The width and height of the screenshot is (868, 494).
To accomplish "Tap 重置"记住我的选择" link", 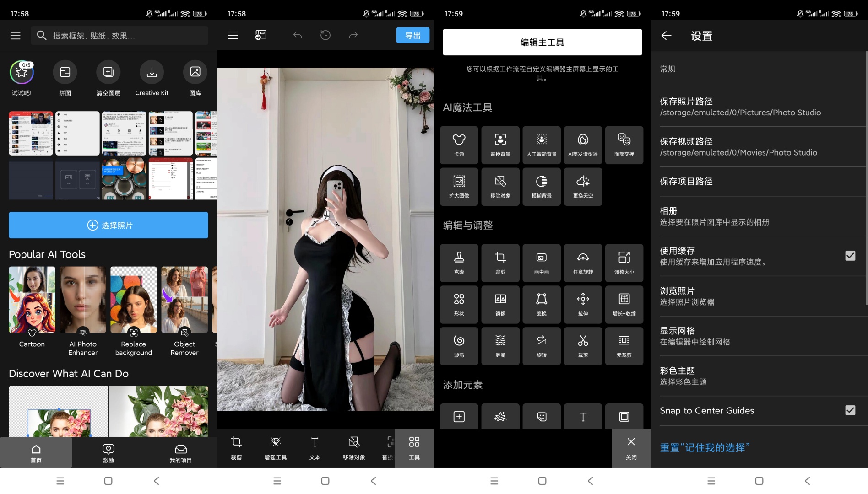I will click(x=704, y=447).
